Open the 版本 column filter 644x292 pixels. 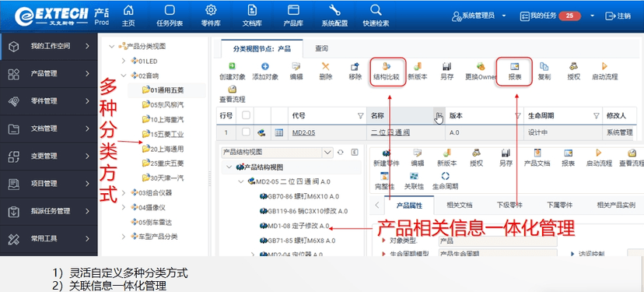(517, 116)
